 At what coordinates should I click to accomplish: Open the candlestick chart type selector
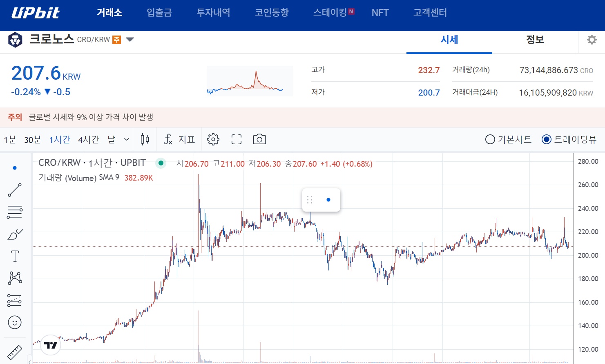coord(145,140)
